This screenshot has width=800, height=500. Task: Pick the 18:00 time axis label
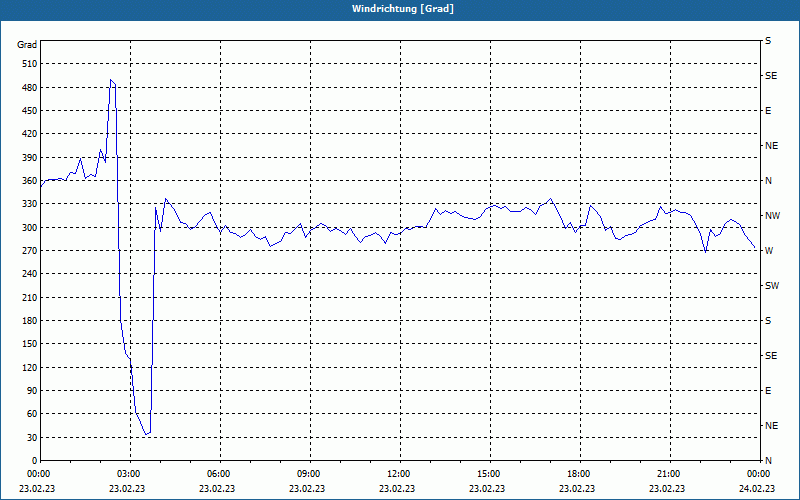(577, 474)
